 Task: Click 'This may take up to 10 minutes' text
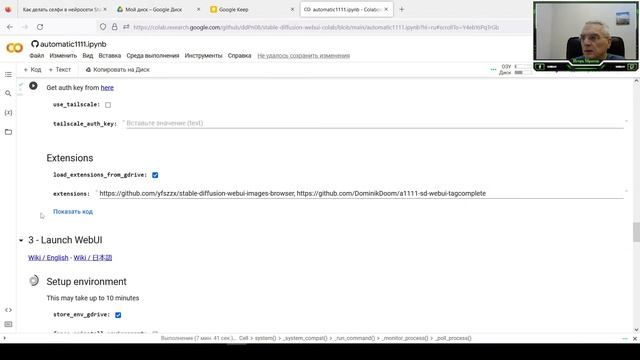coord(93,298)
